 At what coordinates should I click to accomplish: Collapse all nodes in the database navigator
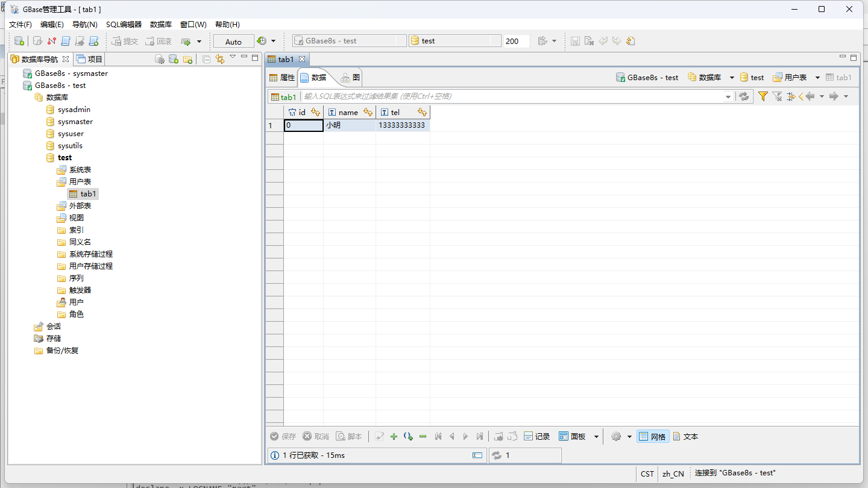coord(206,59)
